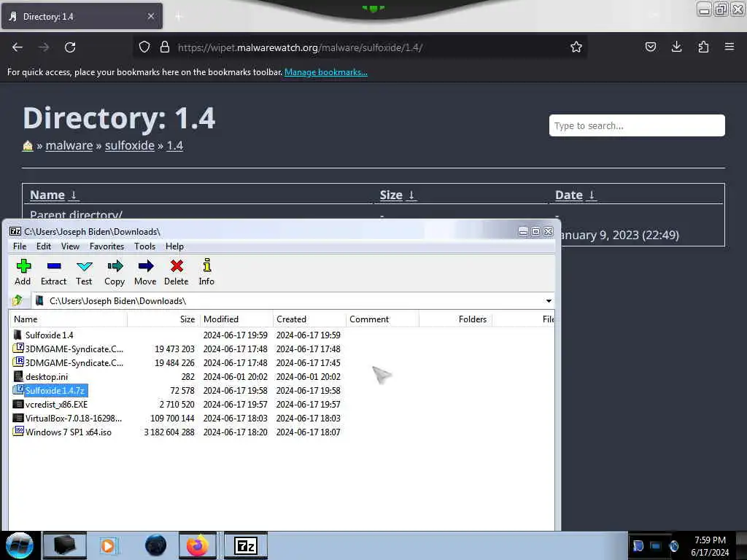Sort files by the Created column header

pos(309,319)
